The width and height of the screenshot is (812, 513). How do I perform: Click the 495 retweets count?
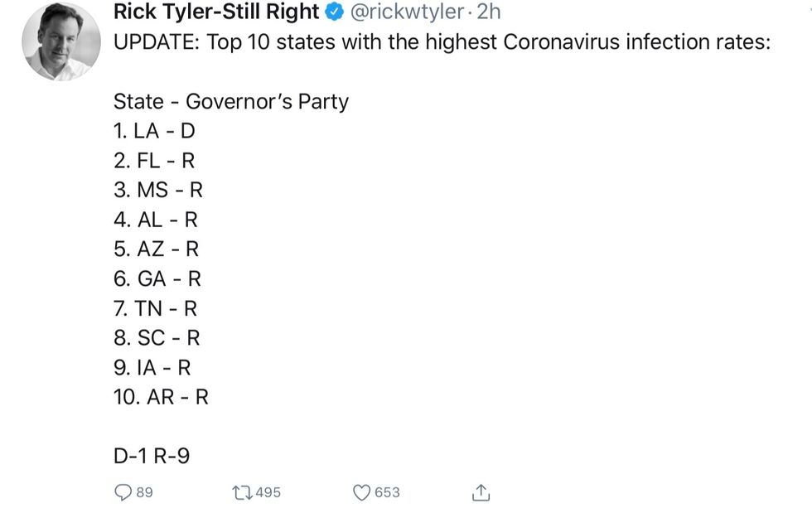(x=268, y=492)
